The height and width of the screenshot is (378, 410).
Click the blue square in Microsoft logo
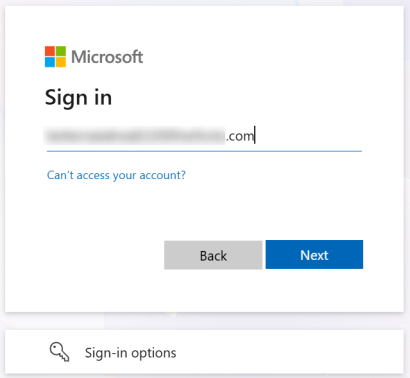(50, 62)
